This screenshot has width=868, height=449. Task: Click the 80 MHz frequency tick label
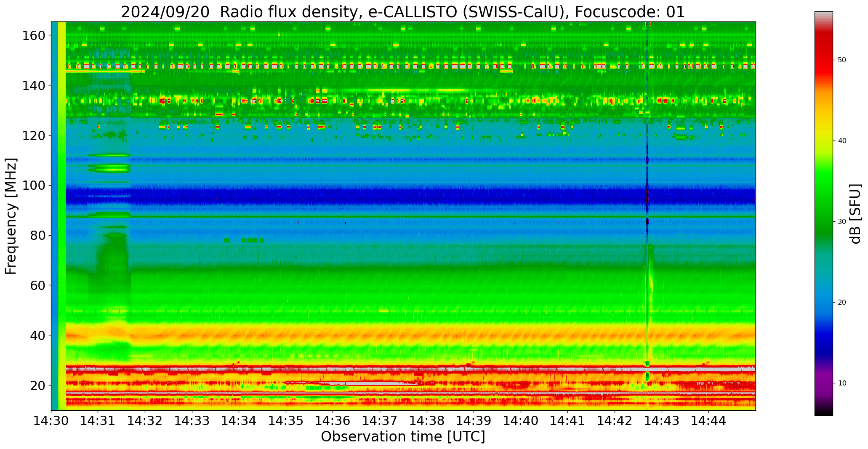click(x=37, y=236)
